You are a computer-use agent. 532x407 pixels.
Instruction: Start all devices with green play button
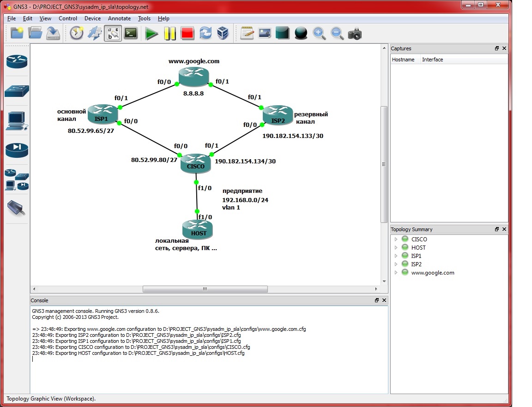coord(151,34)
